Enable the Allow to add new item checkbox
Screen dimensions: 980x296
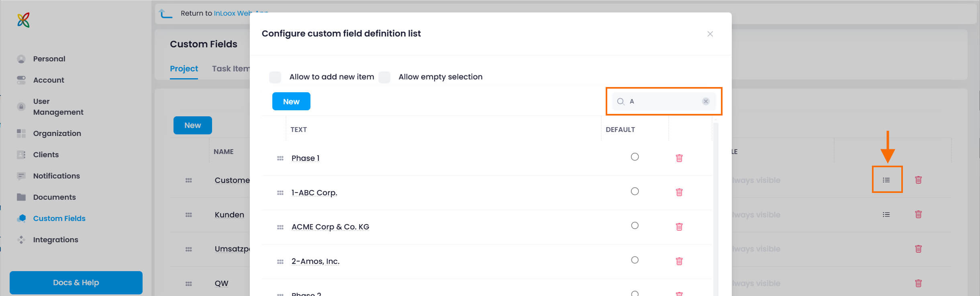click(275, 77)
